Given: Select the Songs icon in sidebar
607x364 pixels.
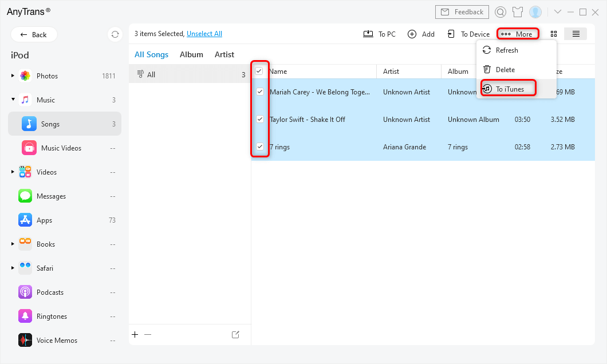Looking at the screenshot, I should (29, 124).
